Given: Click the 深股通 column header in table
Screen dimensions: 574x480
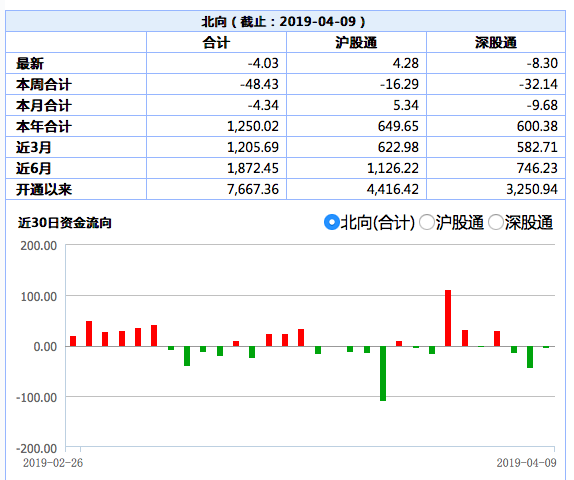Looking at the screenshot, I should pyautogui.click(x=496, y=42).
